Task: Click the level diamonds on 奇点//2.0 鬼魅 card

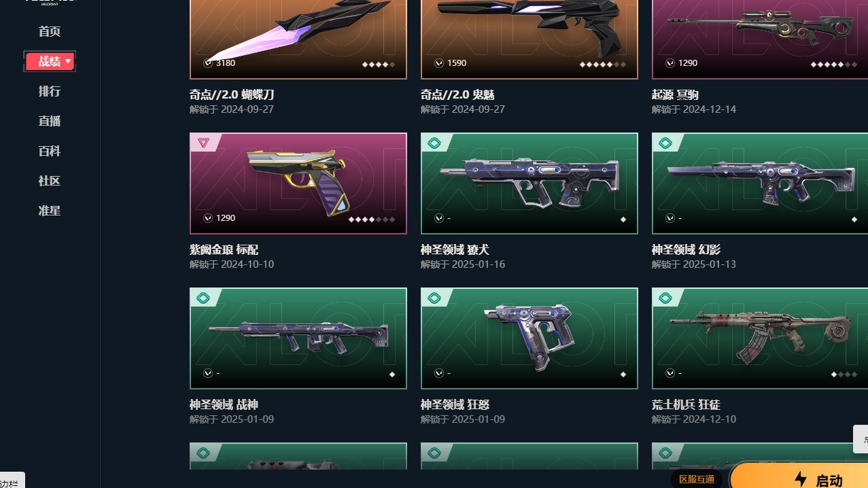Action: pyautogui.click(x=602, y=65)
